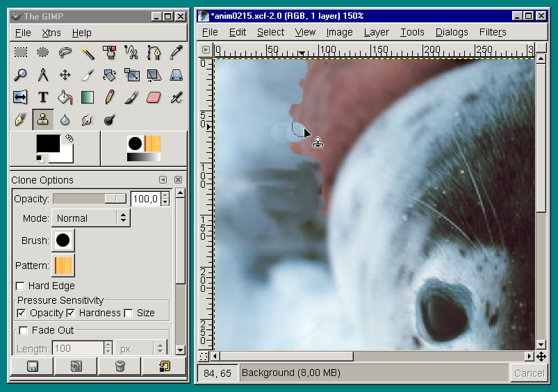Select the Scissors select tool
The height and width of the screenshot is (392, 558).
click(x=131, y=53)
